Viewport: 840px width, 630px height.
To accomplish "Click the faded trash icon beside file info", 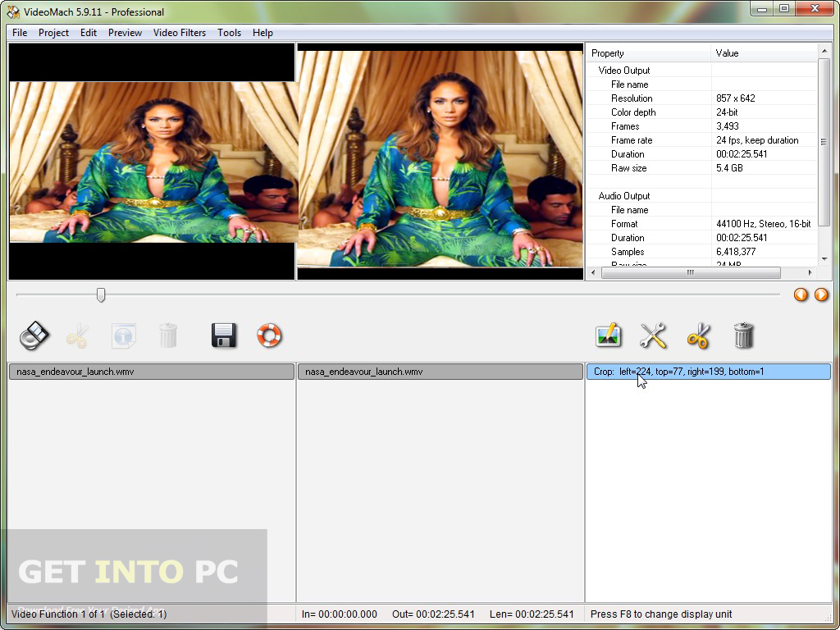I will click(x=168, y=336).
